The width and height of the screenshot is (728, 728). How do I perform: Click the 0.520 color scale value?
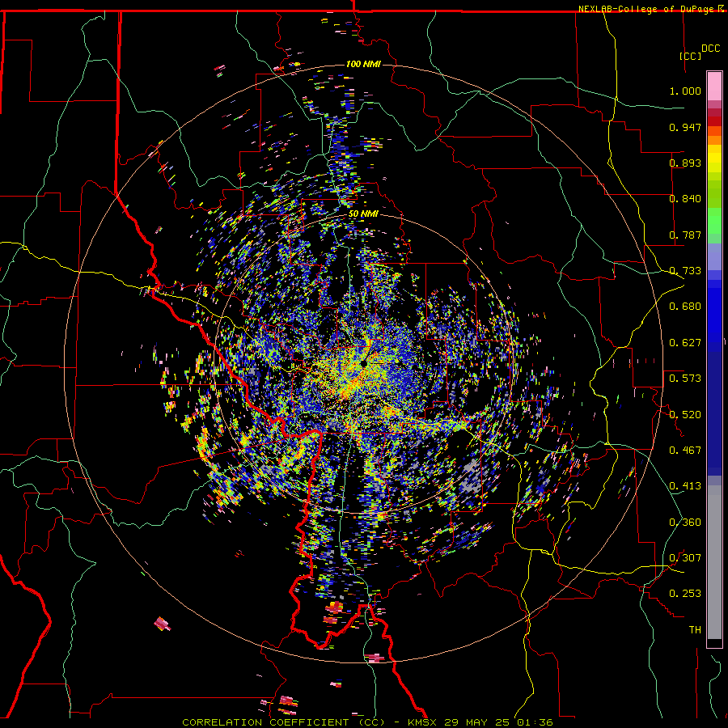(685, 415)
